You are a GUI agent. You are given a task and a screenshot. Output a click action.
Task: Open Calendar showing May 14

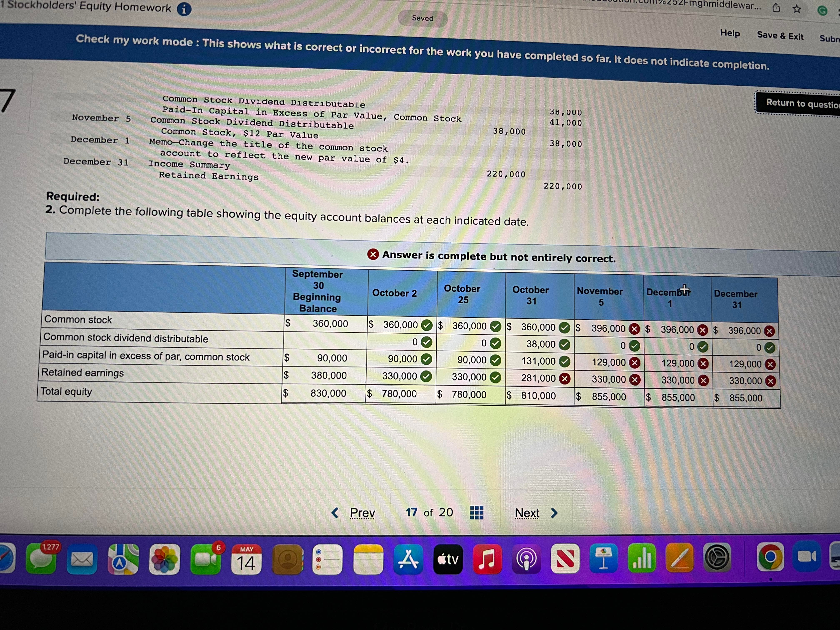click(x=246, y=559)
